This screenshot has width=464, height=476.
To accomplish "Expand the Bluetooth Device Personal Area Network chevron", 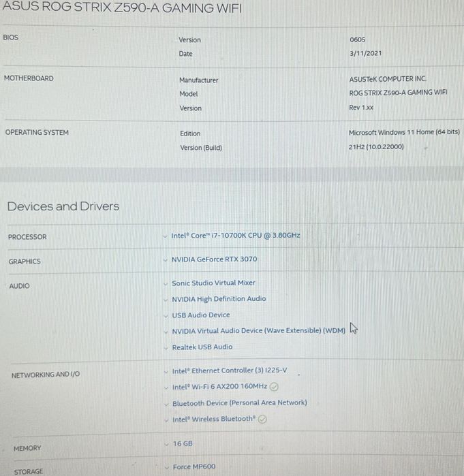I will coord(166,404).
